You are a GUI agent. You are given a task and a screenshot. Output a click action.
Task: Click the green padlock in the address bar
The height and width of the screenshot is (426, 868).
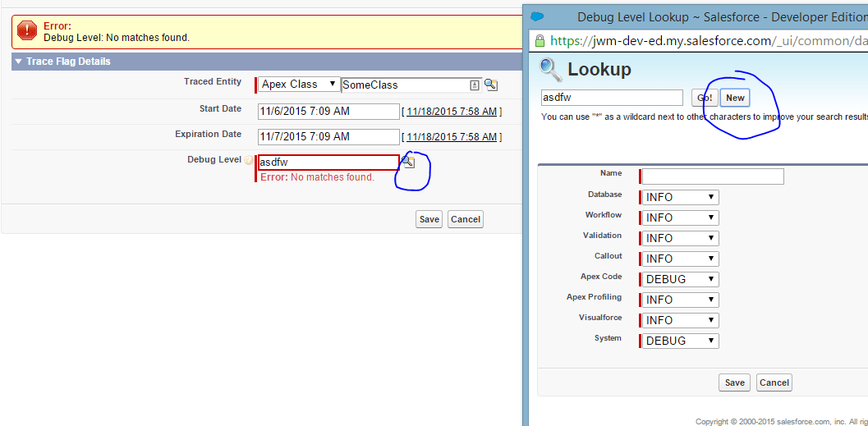(540, 40)
